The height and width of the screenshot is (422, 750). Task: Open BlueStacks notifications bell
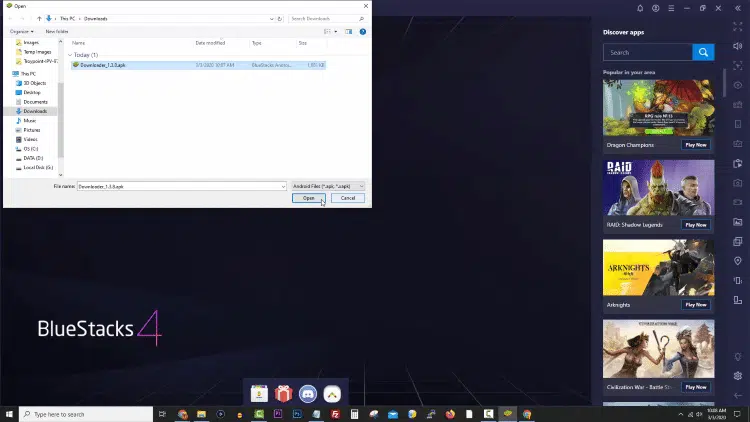[x=640, y=8]
